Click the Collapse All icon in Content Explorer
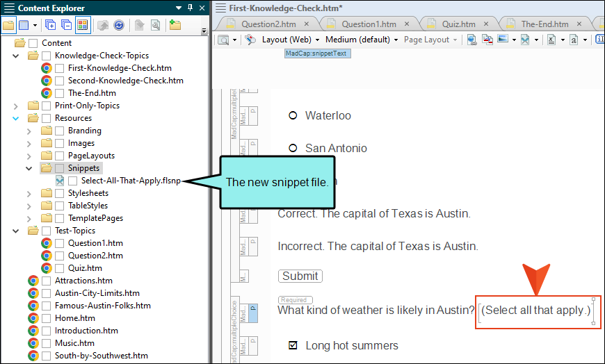The height and width of the screenshot is (364, 605). (x=66, y=25)
